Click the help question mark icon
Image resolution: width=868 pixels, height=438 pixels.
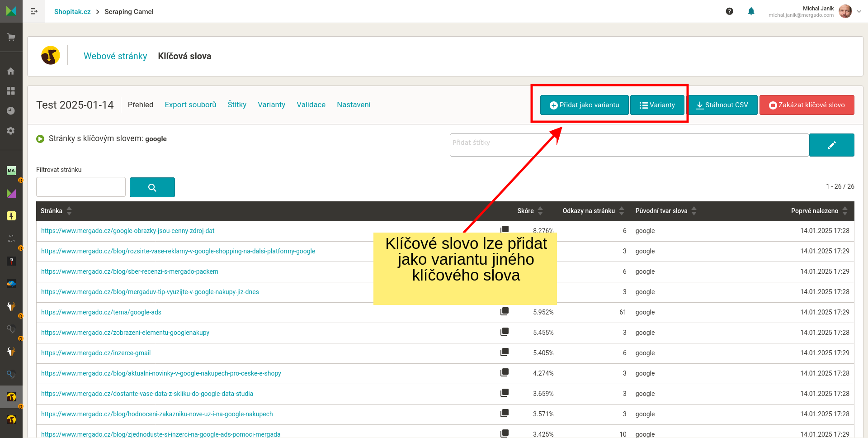(x=729, y=11)
